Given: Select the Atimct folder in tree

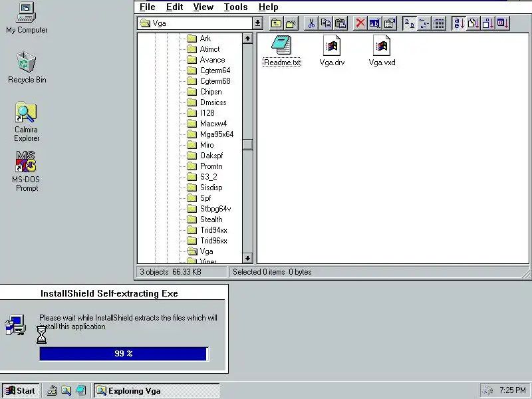Looking at the screenshot, I should pos(203,49).
